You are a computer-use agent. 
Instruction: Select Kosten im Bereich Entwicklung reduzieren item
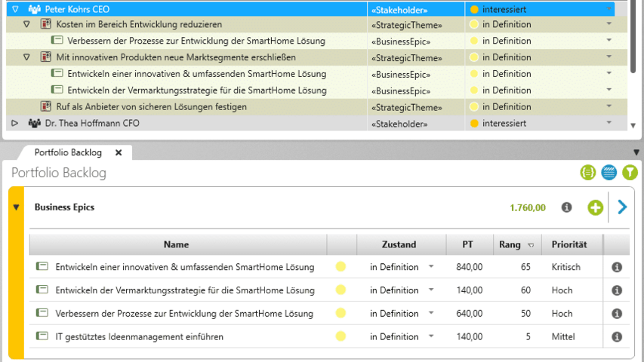click(139, 24)
